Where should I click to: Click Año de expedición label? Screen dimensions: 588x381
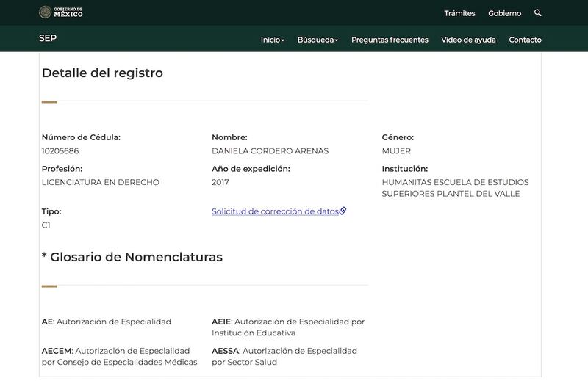pyautogui.click(x=251, y=169)
